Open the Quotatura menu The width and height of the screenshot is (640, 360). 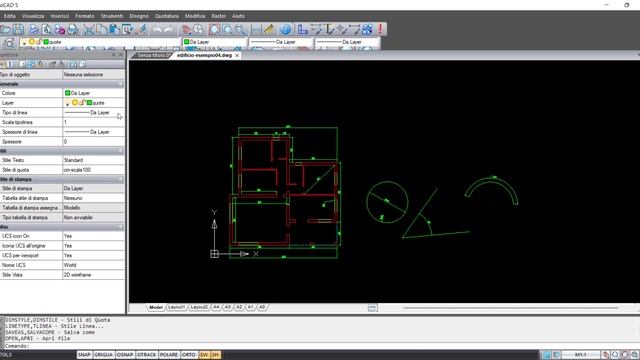point(167,16)
